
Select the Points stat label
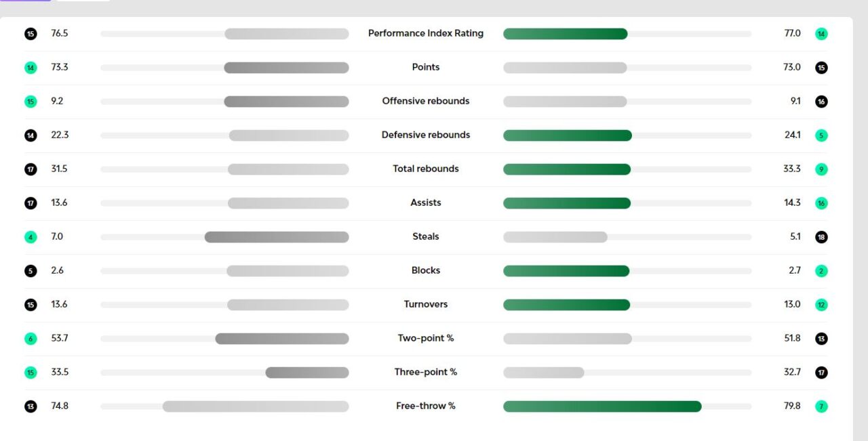tap(426, 67)
